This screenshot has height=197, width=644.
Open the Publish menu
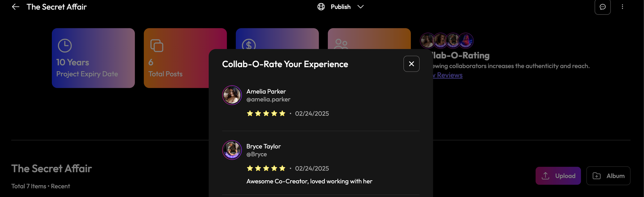click(340, 7)
